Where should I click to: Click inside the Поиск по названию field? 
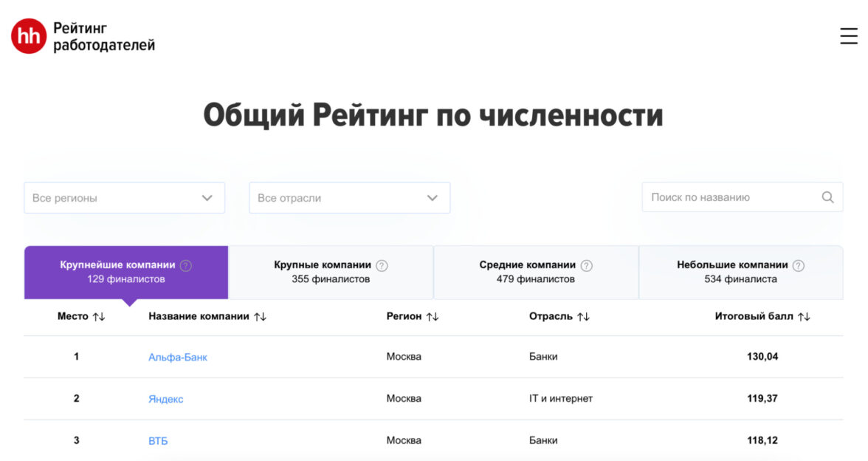[x=723, y=197]
